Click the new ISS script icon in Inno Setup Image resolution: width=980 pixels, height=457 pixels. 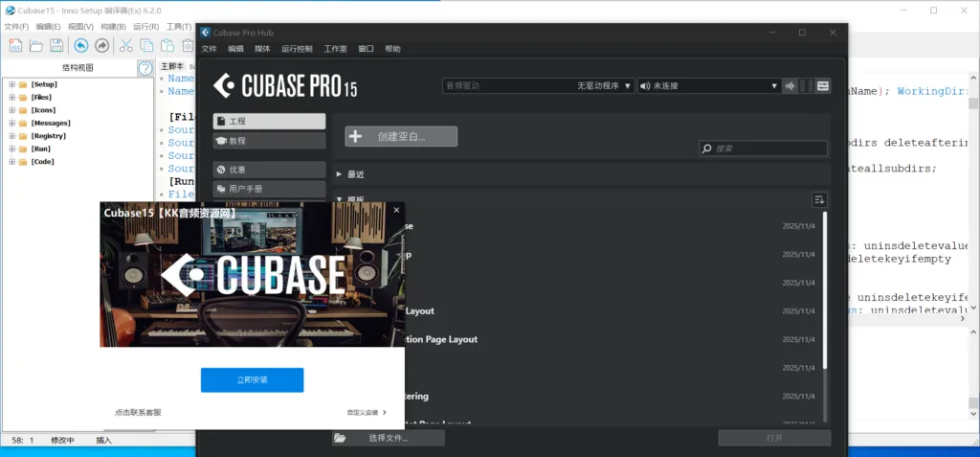(15, 45)
